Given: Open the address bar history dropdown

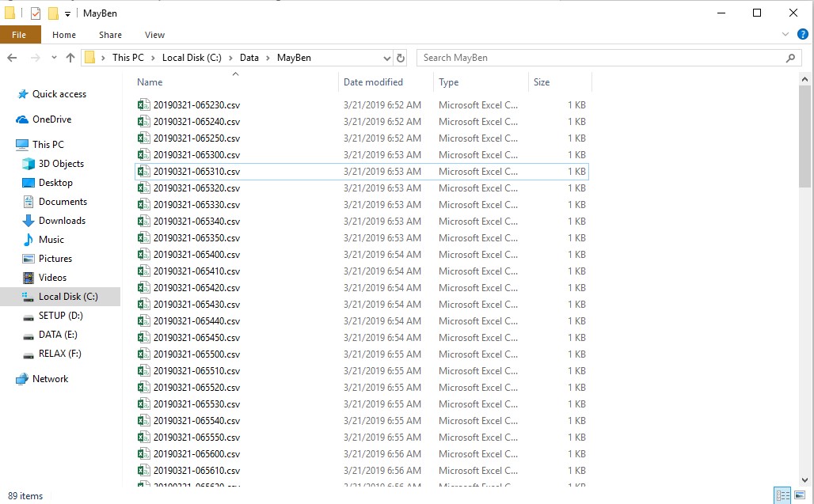Looking at the screenshot, I should (x=386, y=58).
